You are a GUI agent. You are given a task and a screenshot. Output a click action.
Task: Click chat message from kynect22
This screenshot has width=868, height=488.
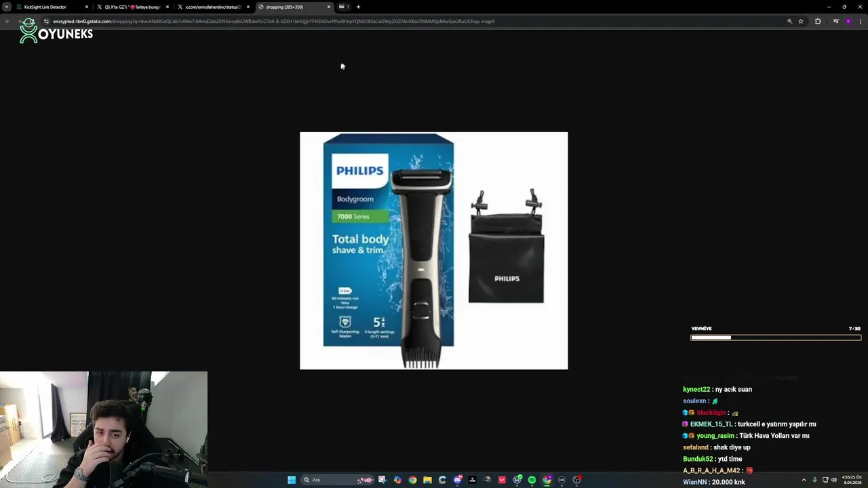[717, 389]
